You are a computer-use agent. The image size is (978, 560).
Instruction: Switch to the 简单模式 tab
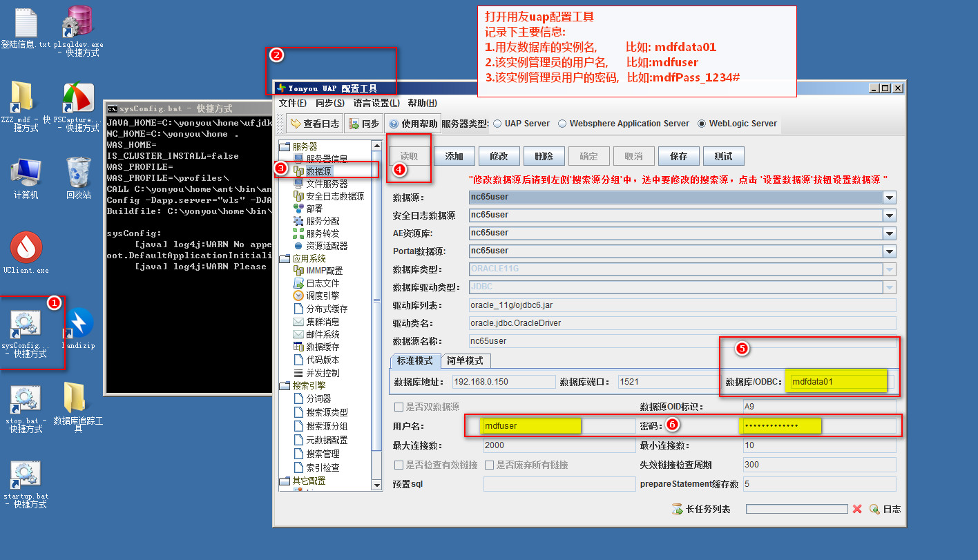[x=465, y=360]
